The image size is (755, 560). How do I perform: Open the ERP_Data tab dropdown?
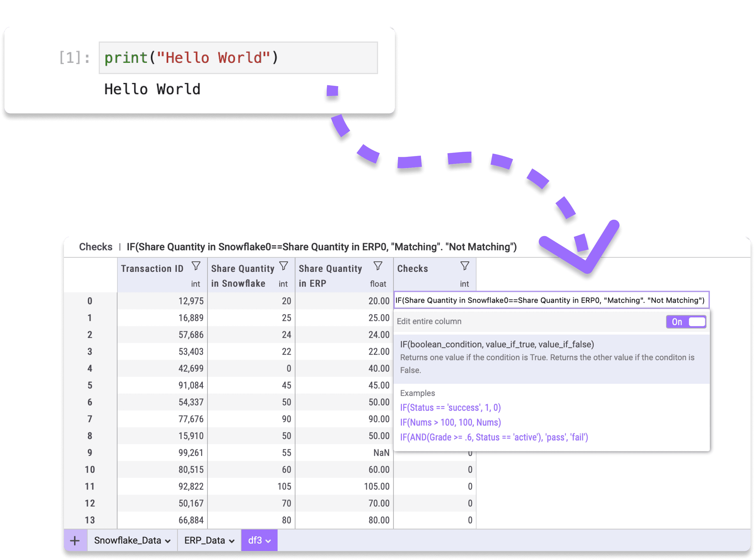click(232, 540)
